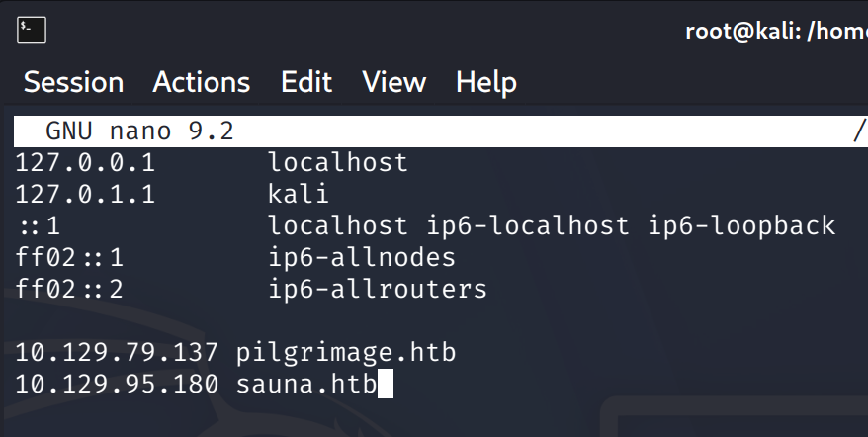Click the ::1 IPv6 address
This screenshot has height=437, width=868.
[x=39, y=226]
